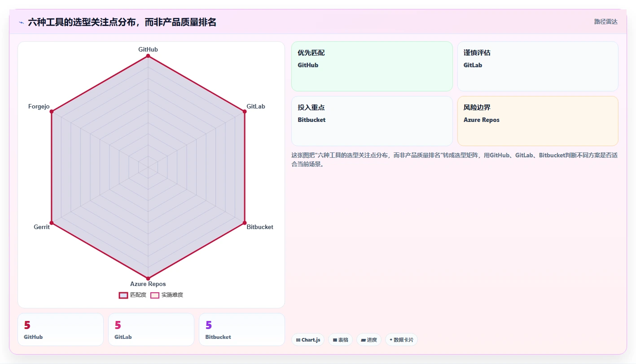Image resolution: width=636 pixels, height=364 pixels.
Task: Select the Bitbucket stat card showing 5
Action: (242, 329)
